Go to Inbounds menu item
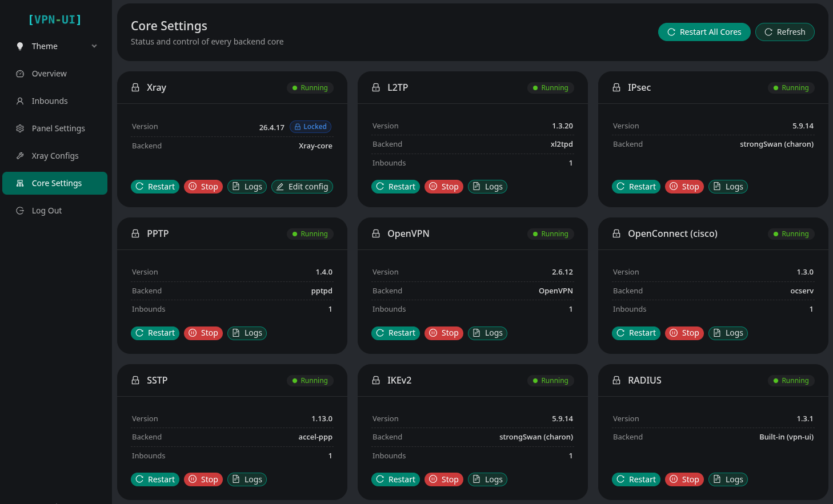This screenshot has width=833, height=504. [x=55, y=101]
